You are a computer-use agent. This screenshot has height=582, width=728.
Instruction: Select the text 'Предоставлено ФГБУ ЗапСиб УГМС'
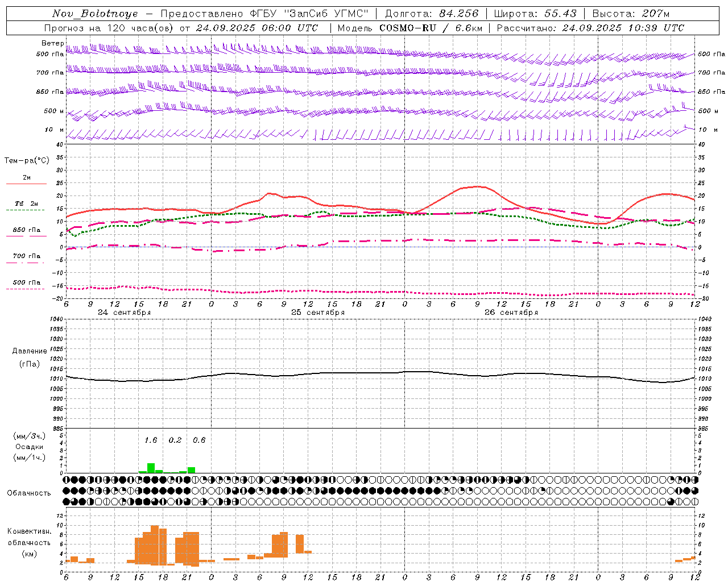pyautogui.click(x=264, y=14)
